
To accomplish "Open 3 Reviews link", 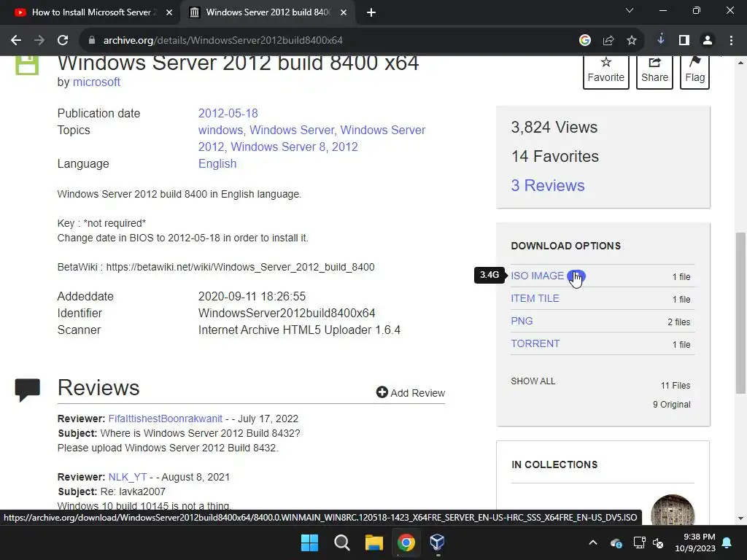I will [x=547, y=185].
